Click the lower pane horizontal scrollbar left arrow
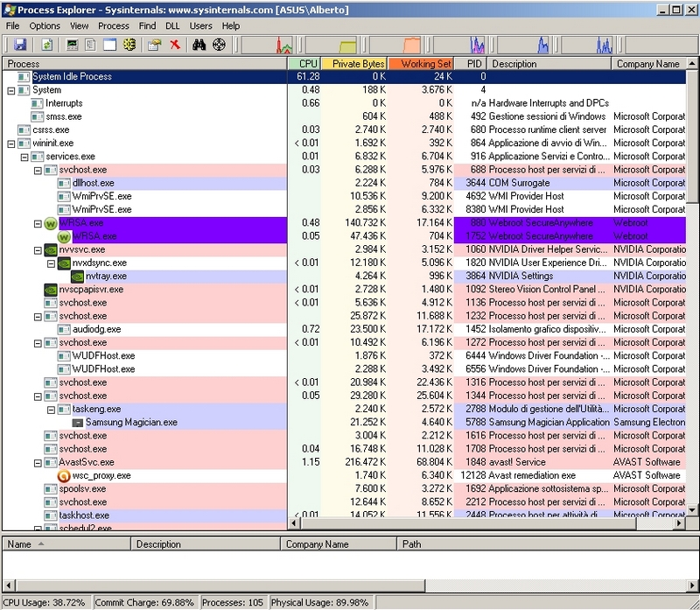The height and width of the screenshot is (610, 700). click(x=9, y=585)
